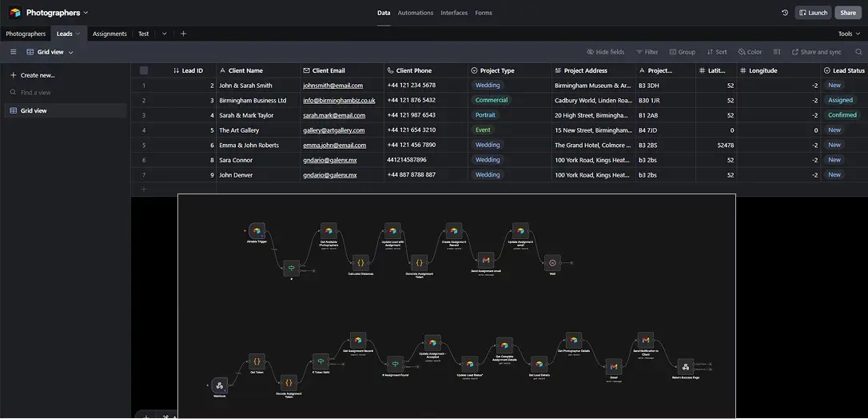Click the Commercial project type tag
This screenshot has height=419, width=868.
491,100
